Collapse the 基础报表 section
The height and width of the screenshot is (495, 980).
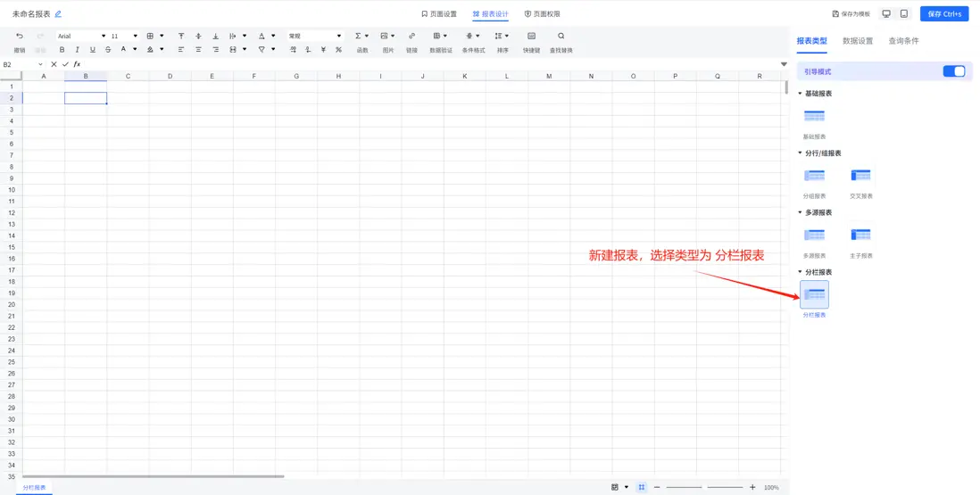click(800, 94)
